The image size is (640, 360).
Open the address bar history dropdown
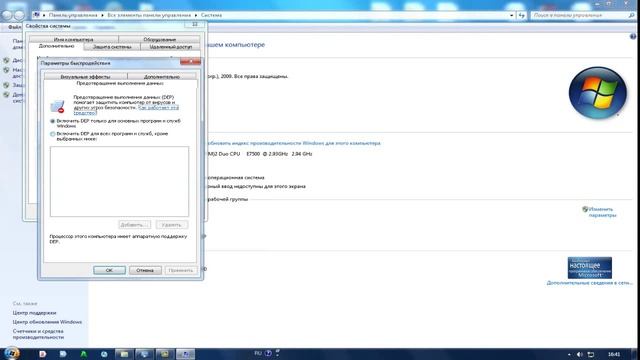(511, 15)
